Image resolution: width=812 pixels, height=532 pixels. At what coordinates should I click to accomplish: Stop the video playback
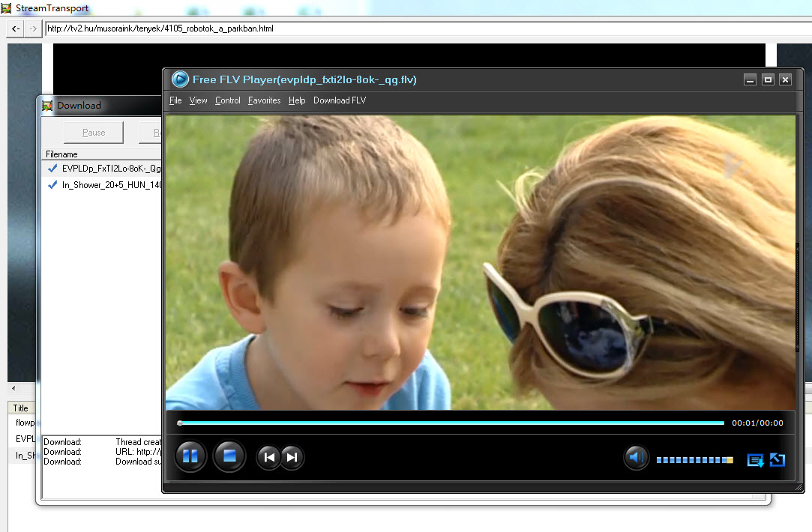(229, 456)
